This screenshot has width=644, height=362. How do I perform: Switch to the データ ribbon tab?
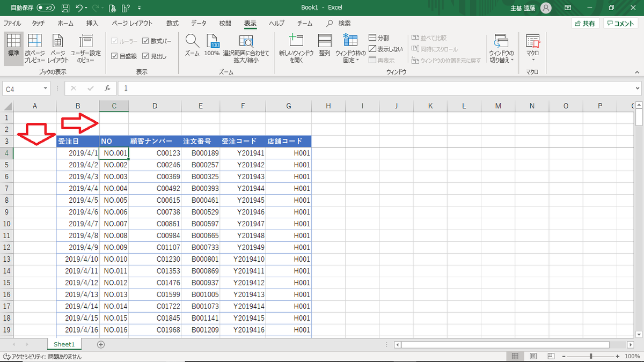pos(198,23)
